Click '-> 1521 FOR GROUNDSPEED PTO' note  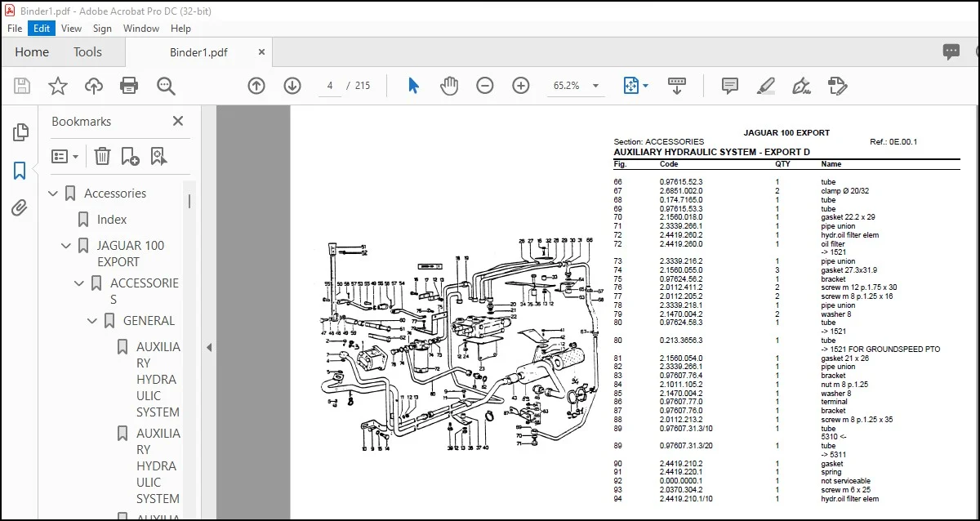880,350
